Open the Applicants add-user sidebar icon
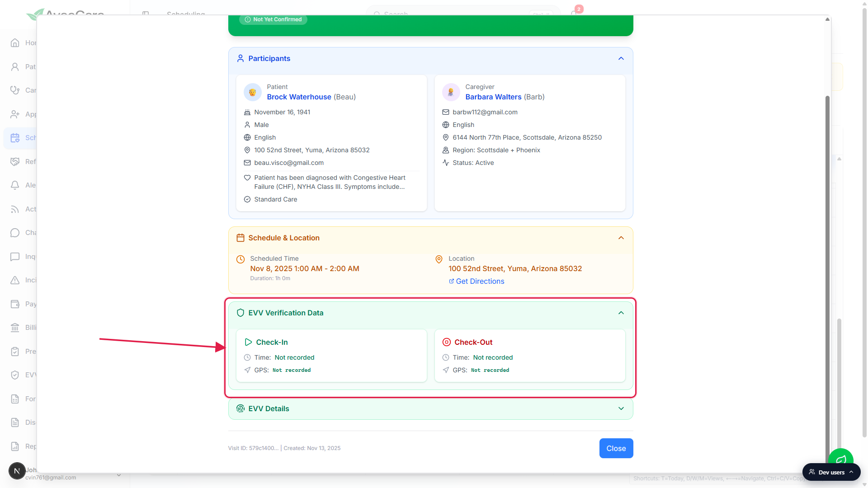Image resolution: width=868 pixels, height=488 pixels. (15, 114)
